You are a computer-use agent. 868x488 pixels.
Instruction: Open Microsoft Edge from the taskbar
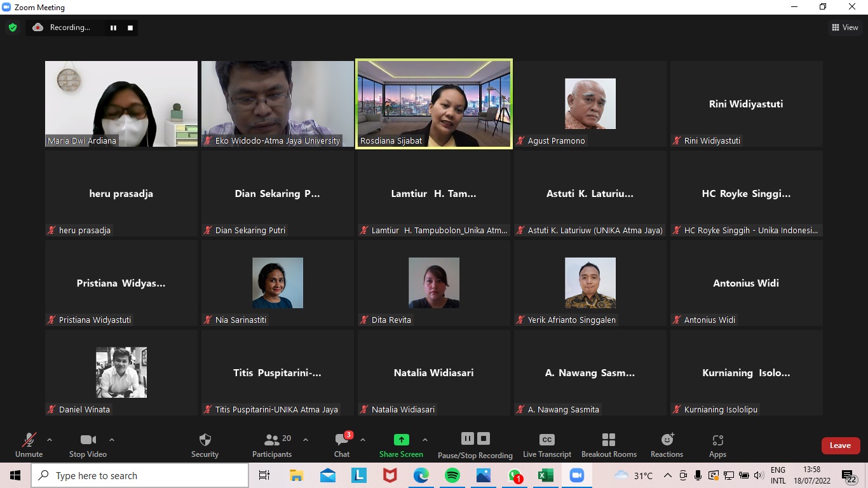pos(421,475)
